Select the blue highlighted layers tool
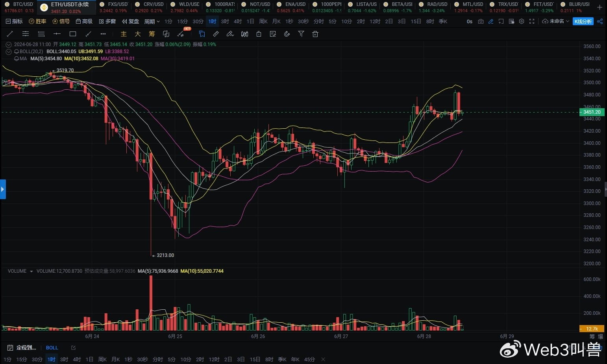Image resolution: width=607 pixels, height=364 pixels. 202,34
